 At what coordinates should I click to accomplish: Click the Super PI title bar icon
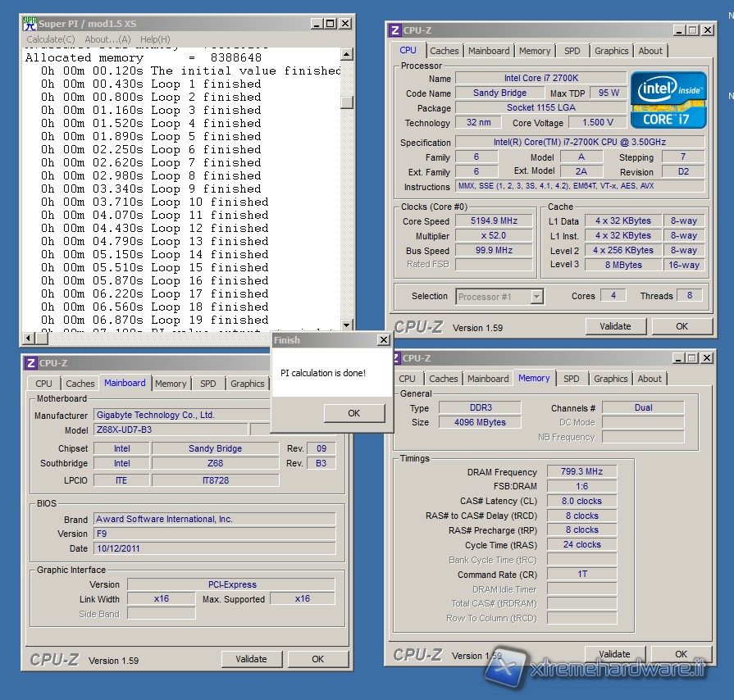pos(30,23)
